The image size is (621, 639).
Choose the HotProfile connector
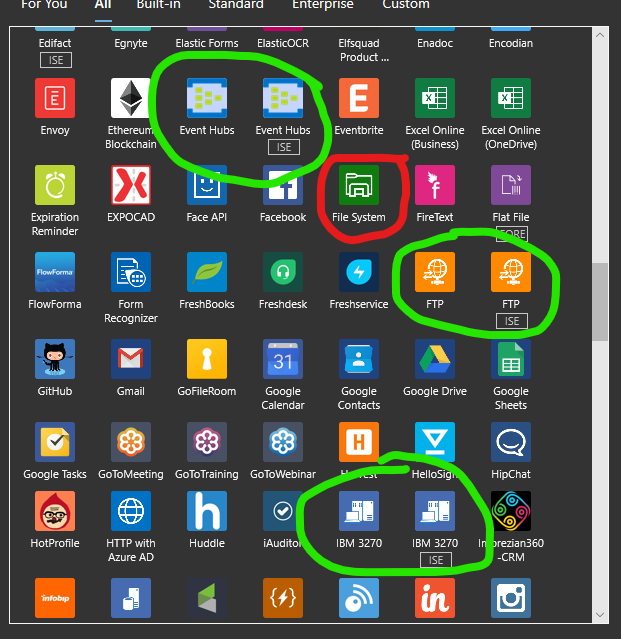[x=55, y=511]
